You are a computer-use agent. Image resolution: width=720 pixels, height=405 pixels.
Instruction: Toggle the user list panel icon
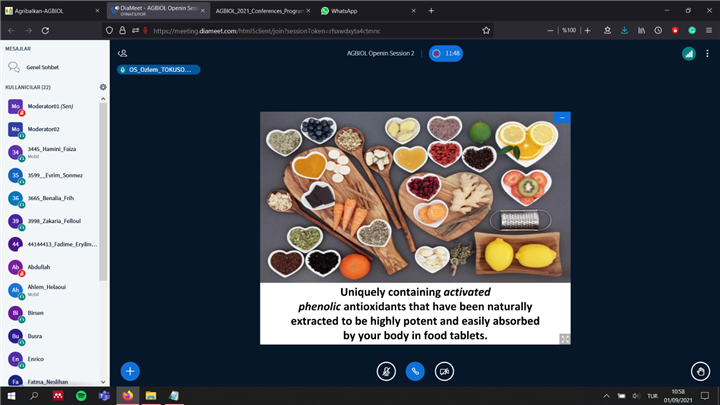[x=122, y=53]
